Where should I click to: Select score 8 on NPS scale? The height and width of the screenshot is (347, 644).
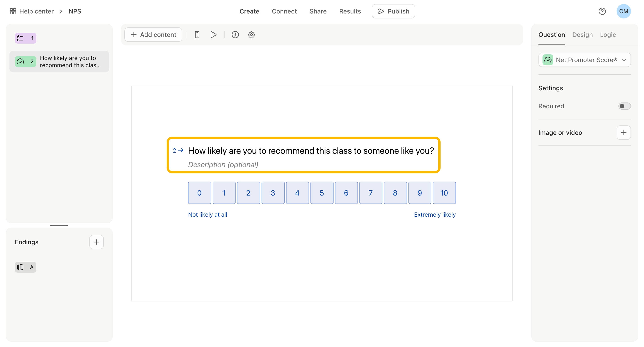point(395,193)
